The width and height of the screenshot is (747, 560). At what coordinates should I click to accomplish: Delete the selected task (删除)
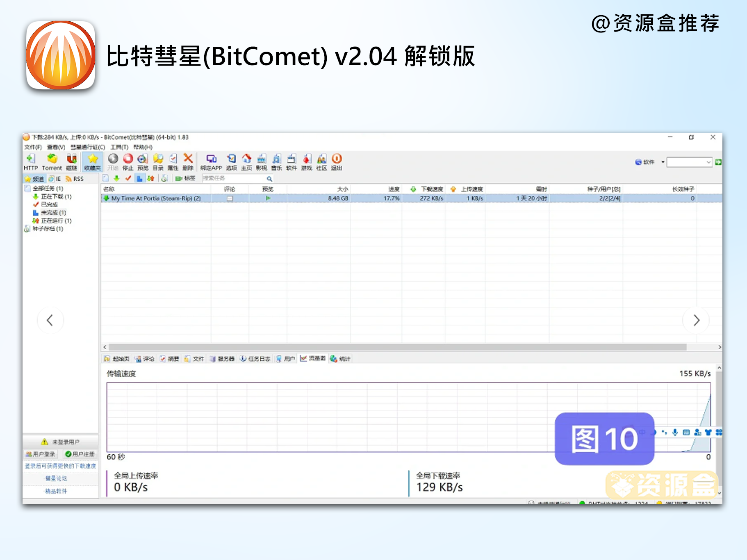click(x=188, y=162)
